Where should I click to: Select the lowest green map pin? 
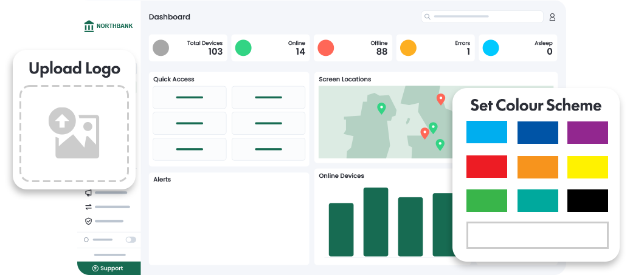click(440, 144)
